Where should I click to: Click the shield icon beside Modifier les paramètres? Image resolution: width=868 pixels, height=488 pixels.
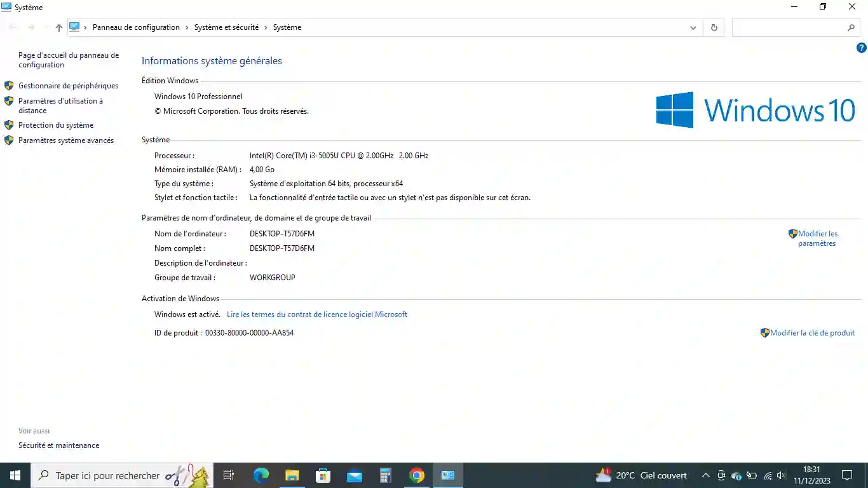pos(792,234)
